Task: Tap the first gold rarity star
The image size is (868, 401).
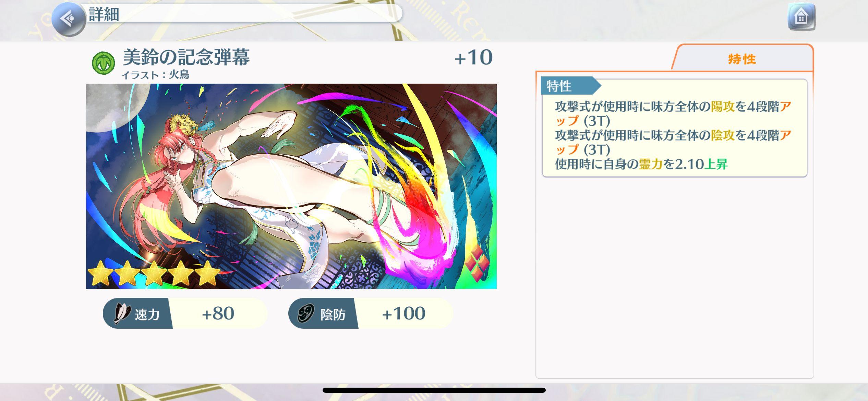Action: click(101, 273)
